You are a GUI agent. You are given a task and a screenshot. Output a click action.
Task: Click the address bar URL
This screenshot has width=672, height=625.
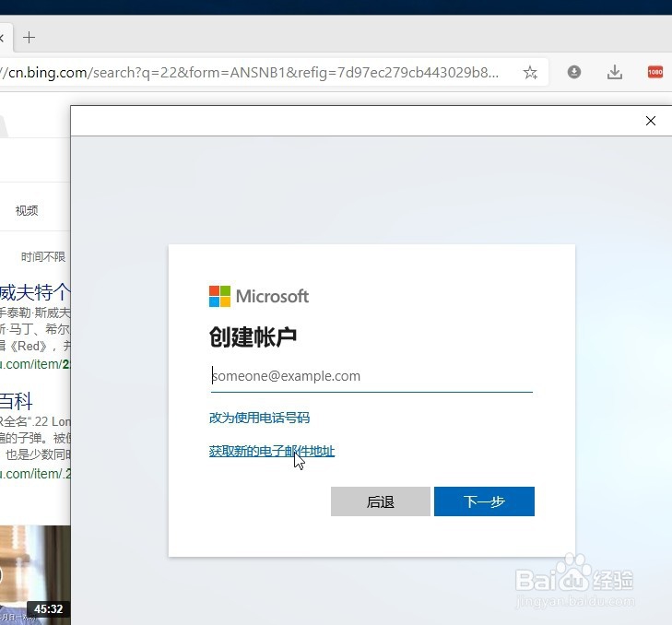[x=250, y=73]
